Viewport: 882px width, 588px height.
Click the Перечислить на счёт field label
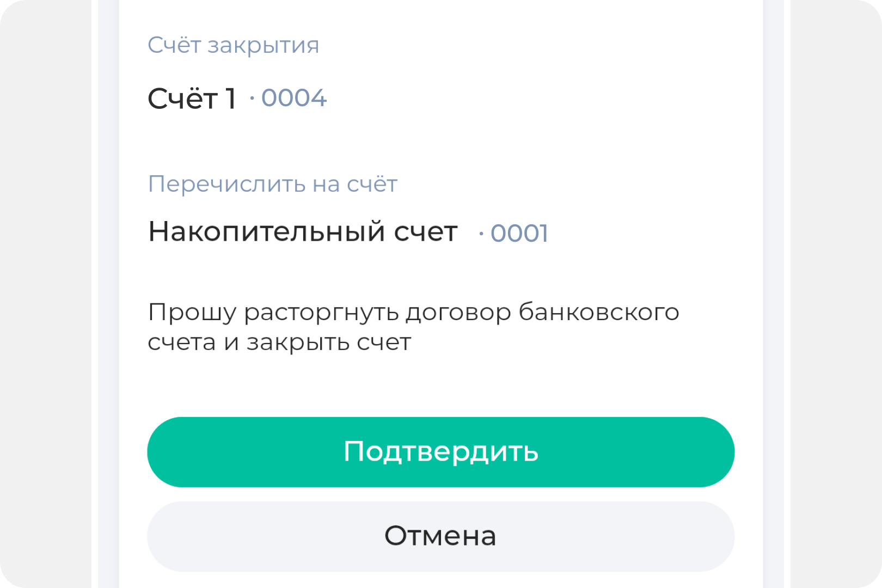[273, 184]
